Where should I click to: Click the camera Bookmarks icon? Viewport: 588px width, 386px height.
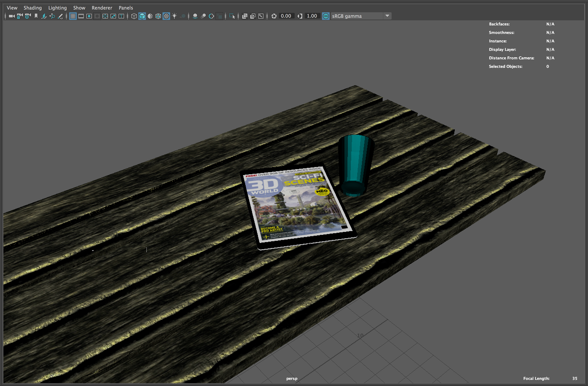[36, 16]
